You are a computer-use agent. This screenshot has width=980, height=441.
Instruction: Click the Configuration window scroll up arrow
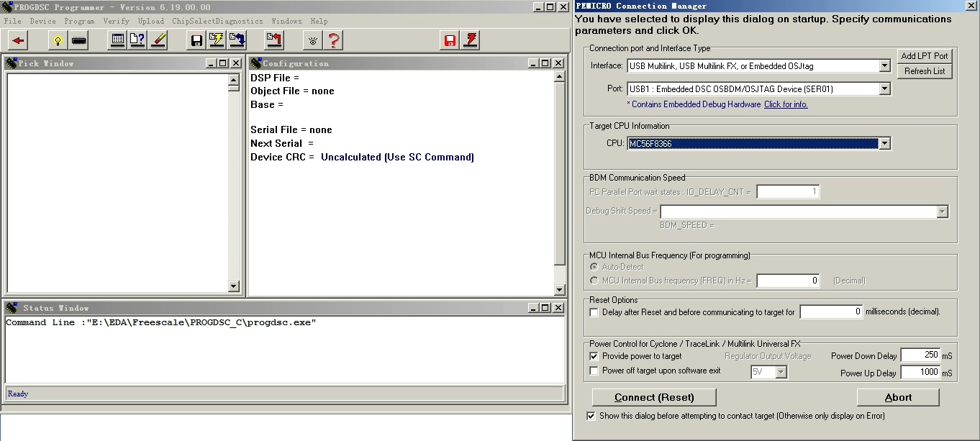click(560, 77)
